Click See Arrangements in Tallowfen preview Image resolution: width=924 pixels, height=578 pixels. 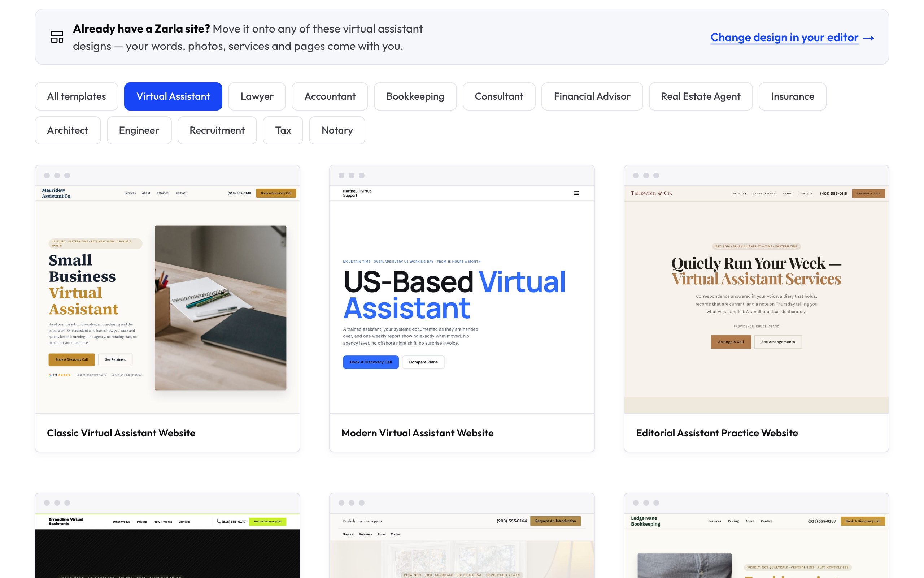[778, 342]
